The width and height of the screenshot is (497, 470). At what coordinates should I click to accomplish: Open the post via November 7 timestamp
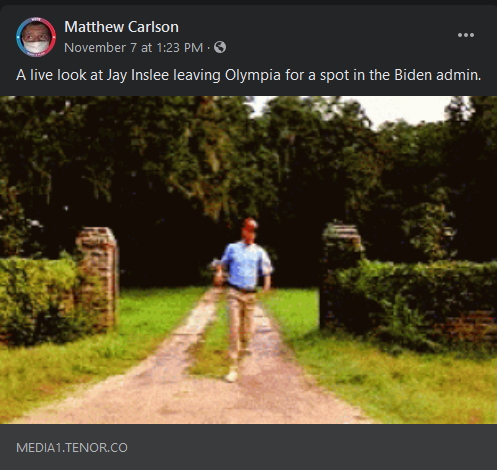tap(133, 48)
